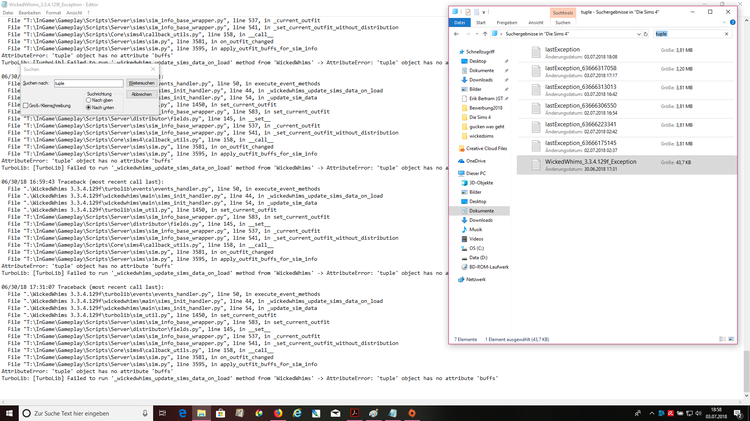Select the WickedWhims_3.3.4.129f_Exception file

(627, 165)
